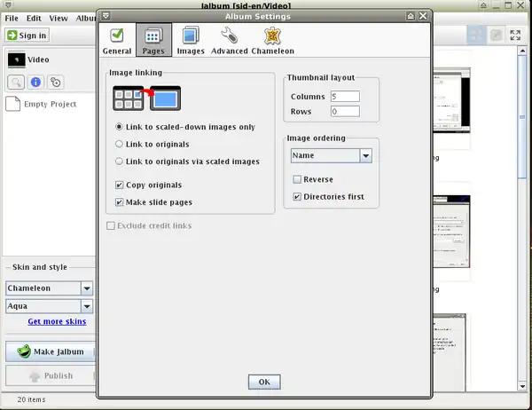Open the Chameleon skin dropdown

pyautogui.click(x=87, y=288)
